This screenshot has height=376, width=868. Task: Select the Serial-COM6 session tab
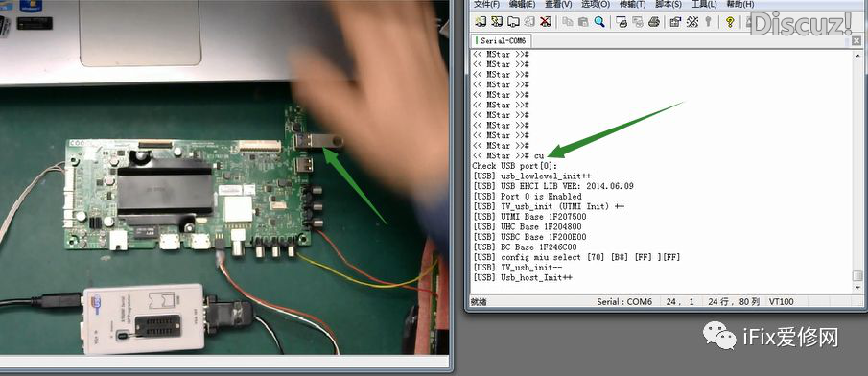pos(501,41)
